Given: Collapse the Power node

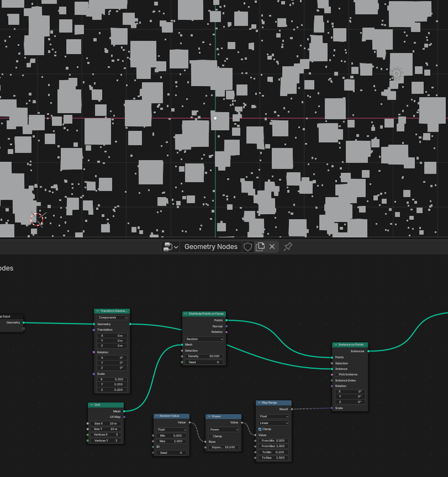Looking at the screenshot, I should (x=209, y=416).
